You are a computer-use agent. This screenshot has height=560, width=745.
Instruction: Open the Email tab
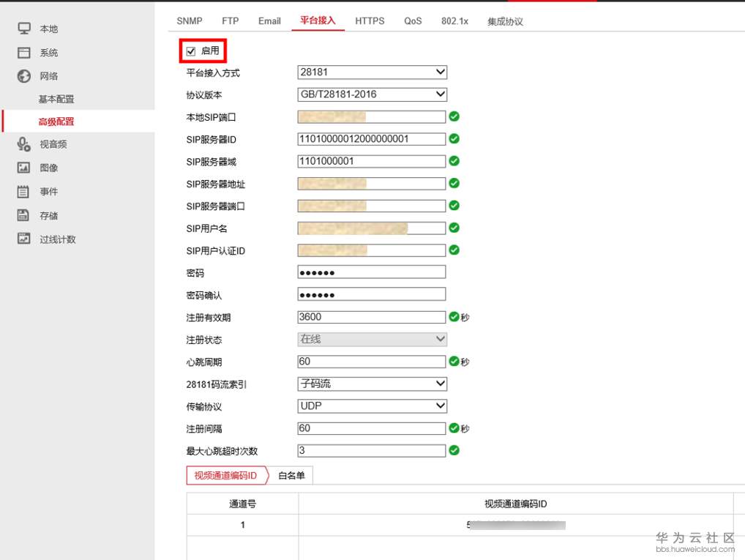(269, 21)
